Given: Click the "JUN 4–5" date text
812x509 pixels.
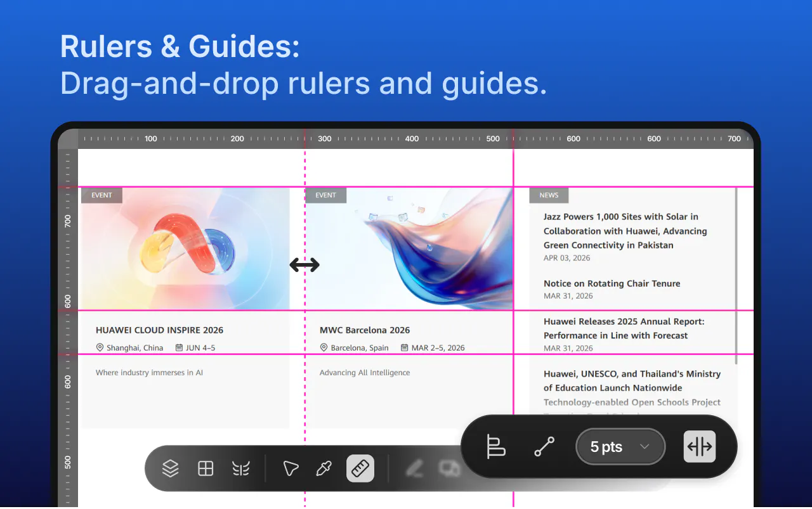Looking at the screenshot, I should [200, 348].
